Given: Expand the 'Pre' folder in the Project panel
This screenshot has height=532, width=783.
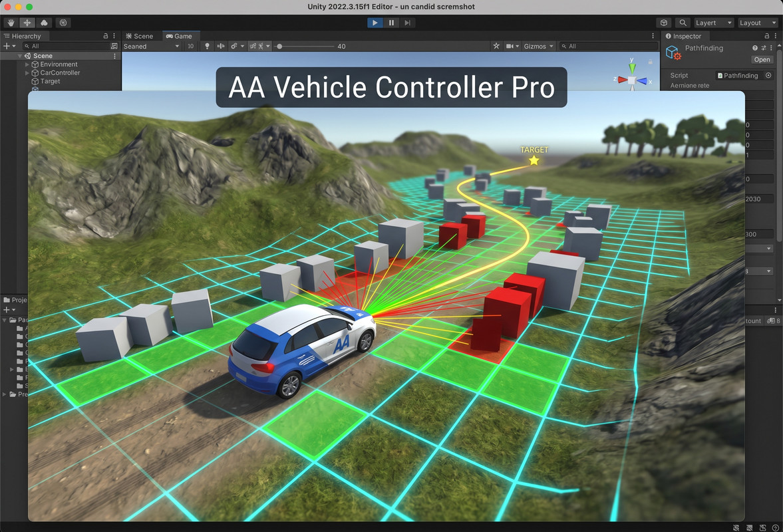Looking at the screenshot, I should point(5,394).
